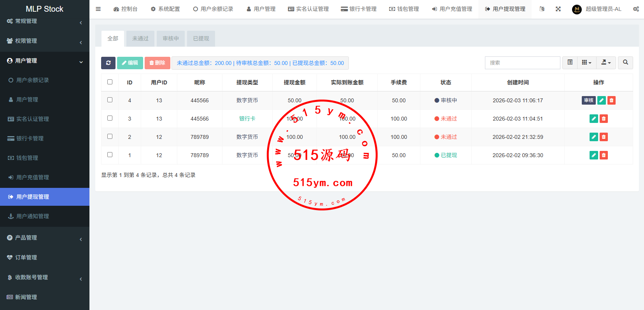This screenshot has height=310, width=644.
Task: Click the search magnifier icon button
Action: point(625,63)
